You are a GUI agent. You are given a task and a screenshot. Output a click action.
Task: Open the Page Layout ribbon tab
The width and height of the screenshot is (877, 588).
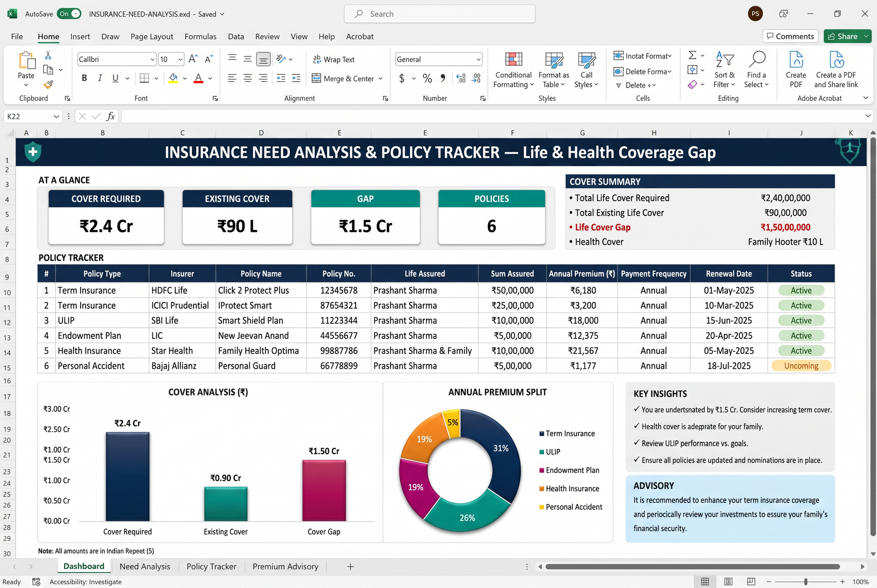[152, 37]
